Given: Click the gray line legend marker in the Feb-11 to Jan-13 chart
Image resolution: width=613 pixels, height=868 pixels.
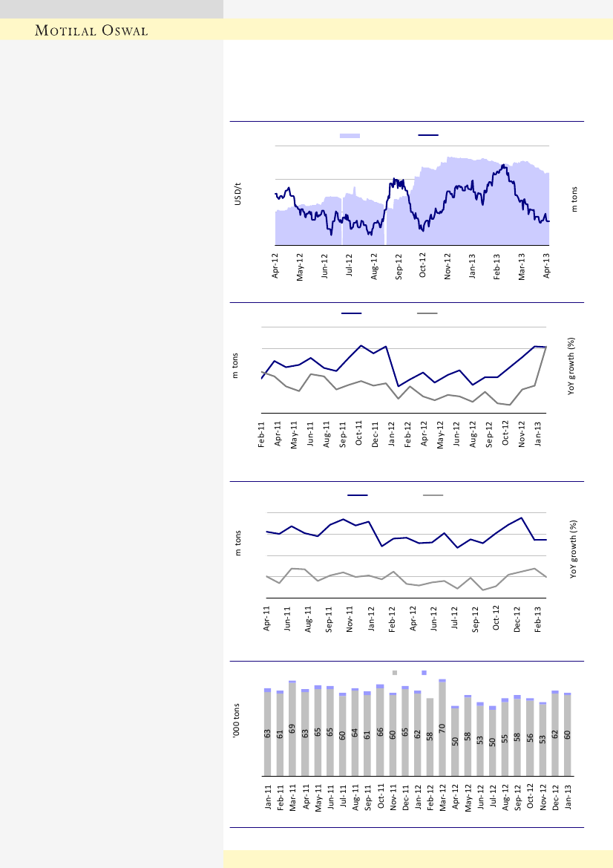Looking at the screenshot, I should coord(427,314).
